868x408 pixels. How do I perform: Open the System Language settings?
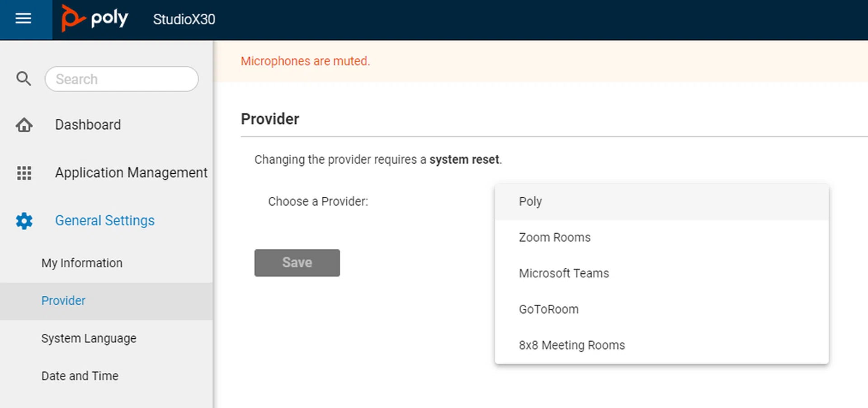[x=89, y=338]
